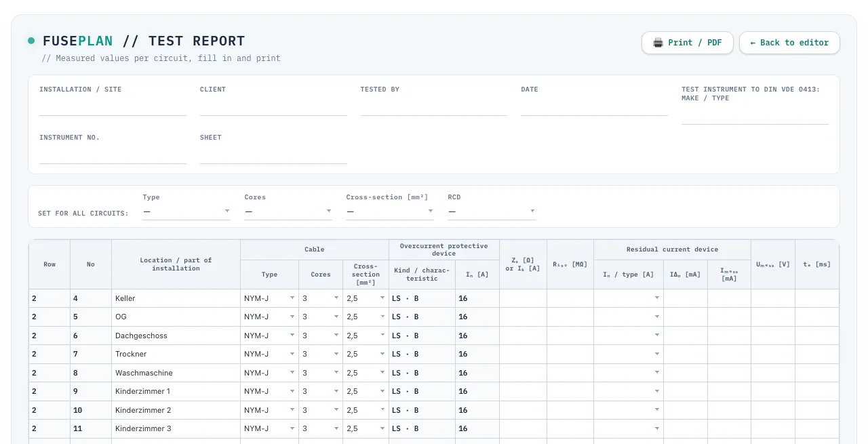Click ta [ms] cell for Kinderzimmer 1 row
The width and height of the screenshot is (868, 444).
[x=817, y=391]
